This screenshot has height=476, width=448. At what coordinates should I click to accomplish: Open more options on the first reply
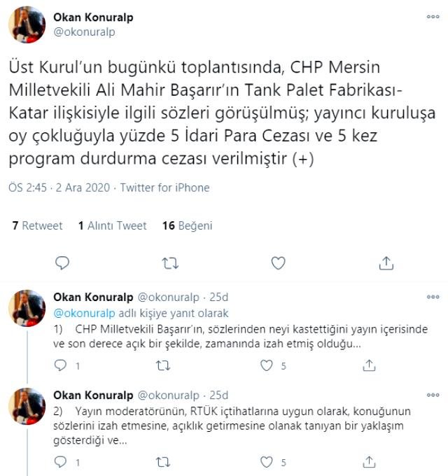[x=433, y=297]
